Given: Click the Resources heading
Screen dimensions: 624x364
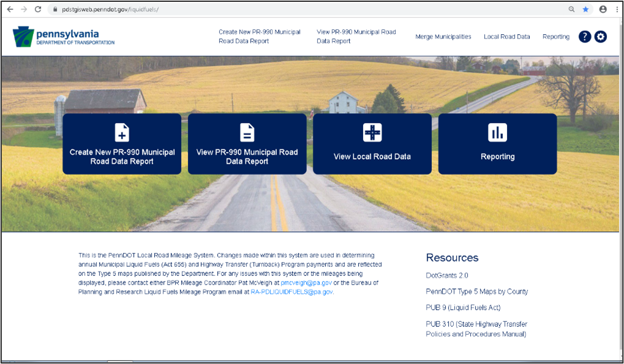Looking at the screenshot, I should click(x=452, y=258).
